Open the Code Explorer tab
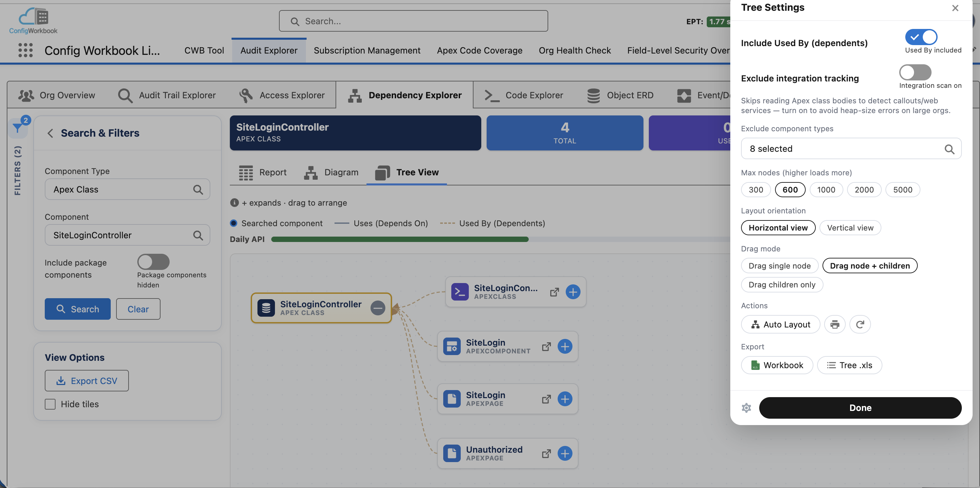The width and height of the screenshot is (980, 488). pyautogui.click(x=523, y=95)
